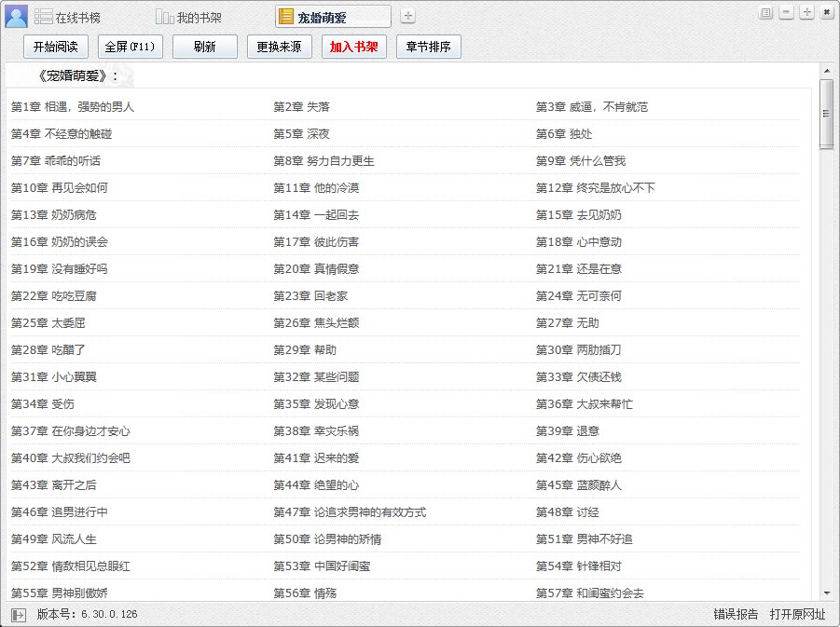840x627 pixels.
Task: Click the 我的书架 bookshelf icon
Action: pos(164,17)
